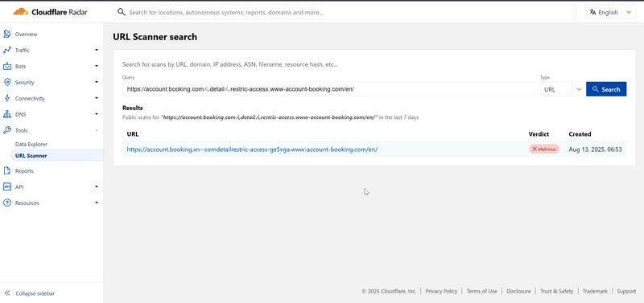644x303 pixels.
Task: Click the Resources question-mark icon
Action: [7, 203]
